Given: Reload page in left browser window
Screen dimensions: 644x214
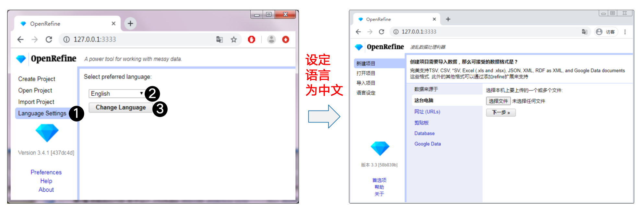Looking at the screenshot, I should click(49, 40).
